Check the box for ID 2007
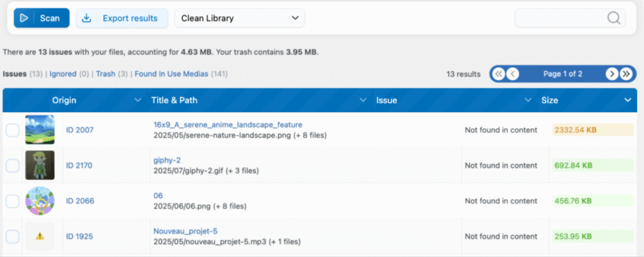644x257 pixels. tap(13, 130)
